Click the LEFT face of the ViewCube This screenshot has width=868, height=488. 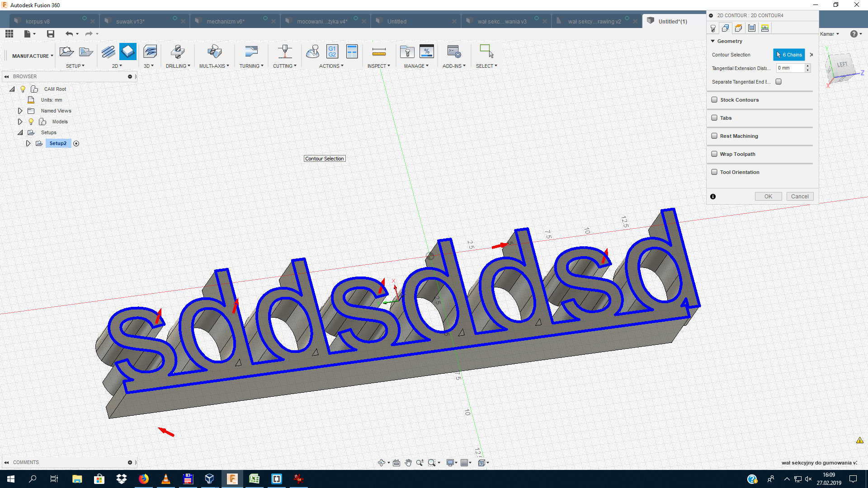[842, 66]
